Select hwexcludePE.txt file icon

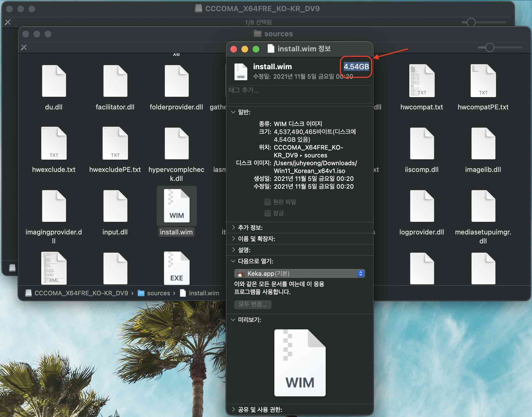[x=115, y=143]
